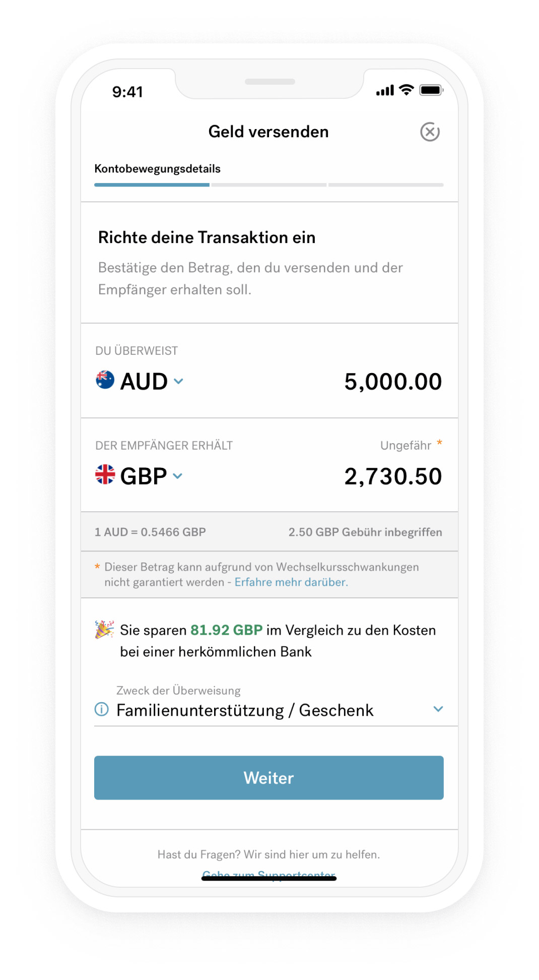
Task: Select the Kontobewegungsdetails step tab
Action: coord(158,168)
